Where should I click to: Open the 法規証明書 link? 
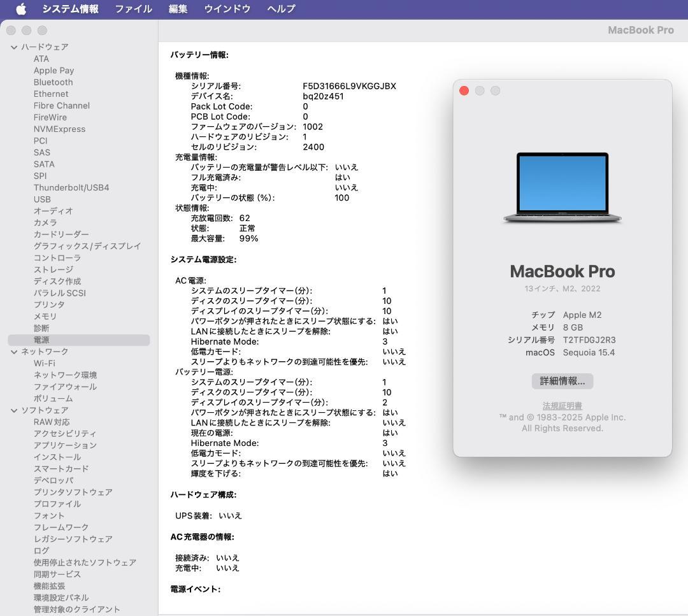pyautogui.click(x=562, y=405)
